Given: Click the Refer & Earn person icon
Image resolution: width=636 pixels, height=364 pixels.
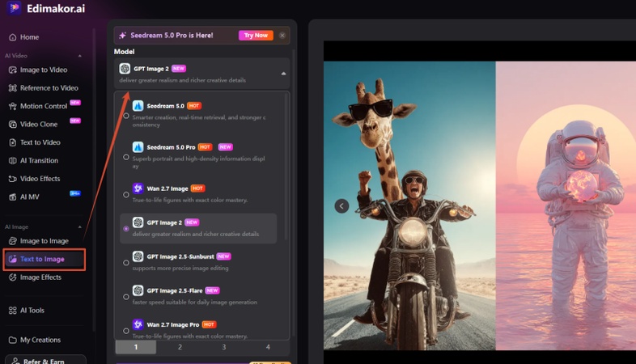Looking at the screenshot, I should click(x=15, y=361).
